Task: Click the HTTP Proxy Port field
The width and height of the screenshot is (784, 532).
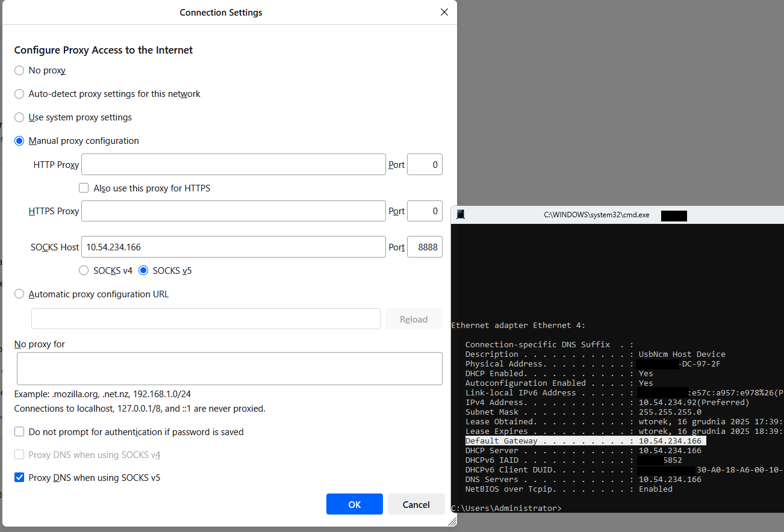Action: (x=425, y=164)
